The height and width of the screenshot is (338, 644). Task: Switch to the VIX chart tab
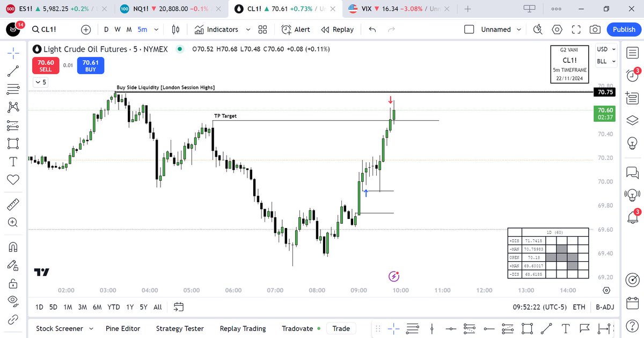399,8
